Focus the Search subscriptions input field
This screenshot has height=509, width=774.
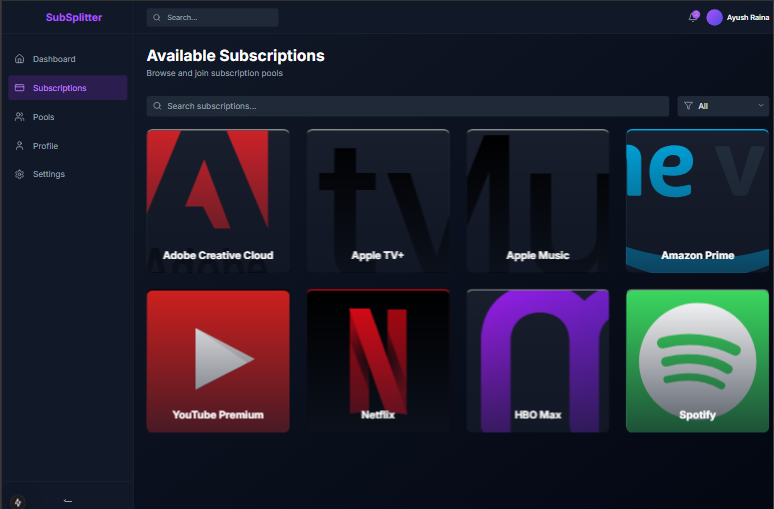click(408, 106)
